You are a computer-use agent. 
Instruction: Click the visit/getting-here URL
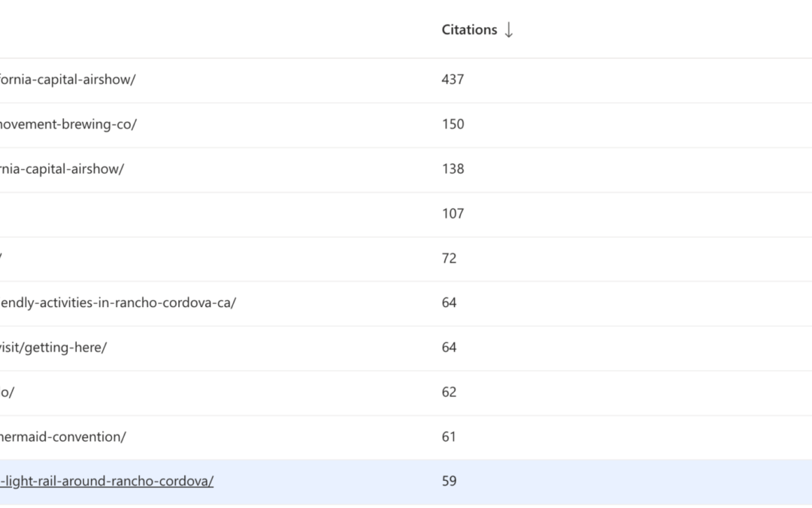[53, 347]
